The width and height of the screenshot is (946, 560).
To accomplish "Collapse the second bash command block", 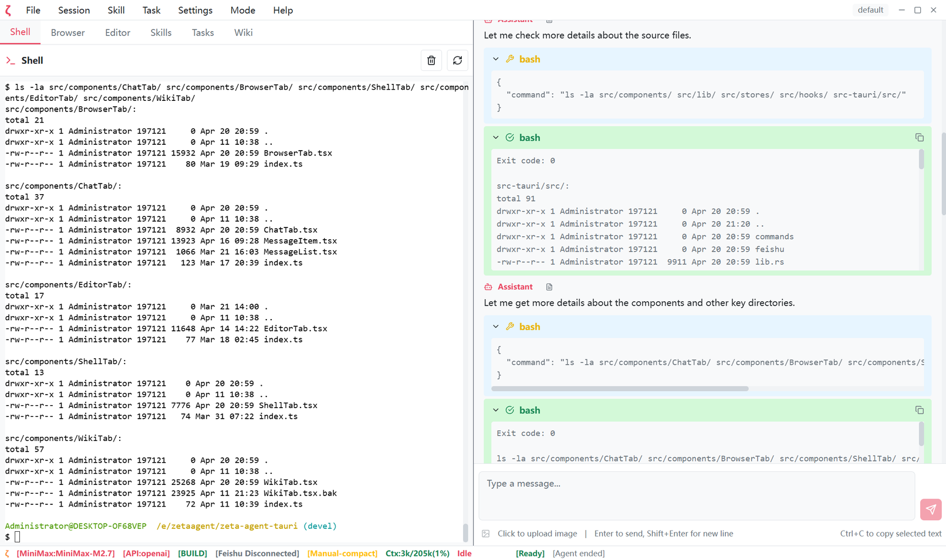I will (x=496, y=327).
